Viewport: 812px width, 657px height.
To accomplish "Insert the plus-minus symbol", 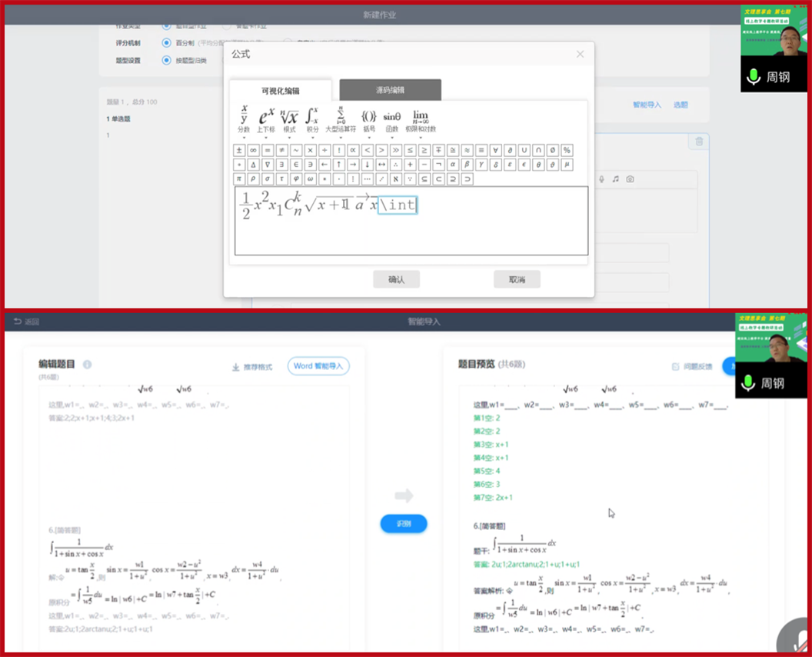I will tap(239, 150).
